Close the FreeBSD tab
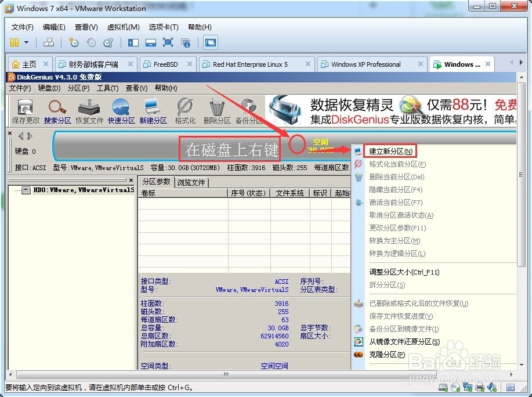532x397 pixels. point(190,64)
